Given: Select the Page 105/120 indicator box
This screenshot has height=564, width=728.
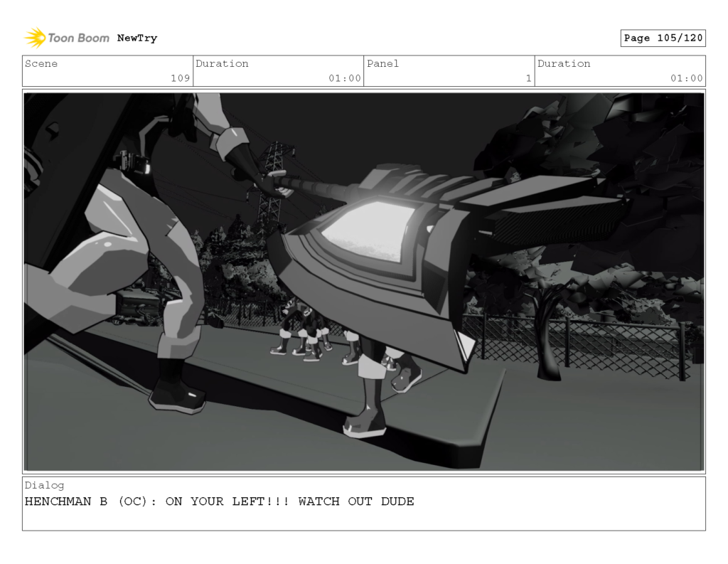Looking at the screenshot, I should [x=663, y=38].
